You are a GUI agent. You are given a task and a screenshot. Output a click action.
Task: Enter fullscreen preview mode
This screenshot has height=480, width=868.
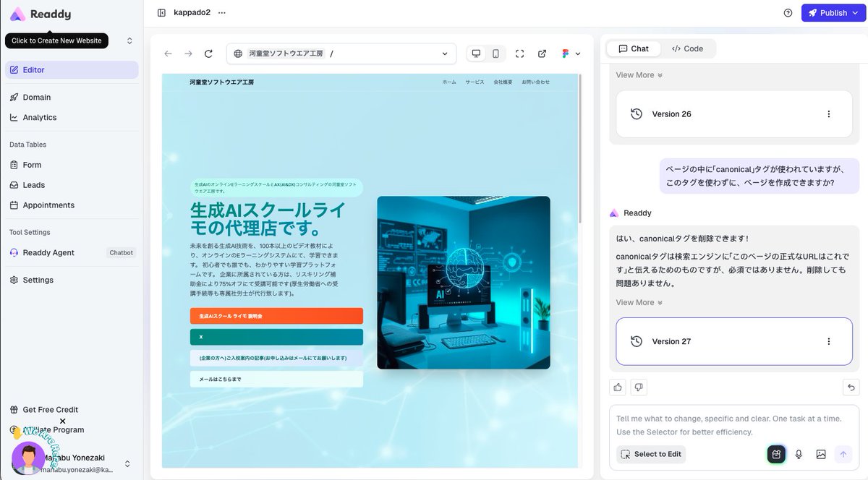coord(519,53)
